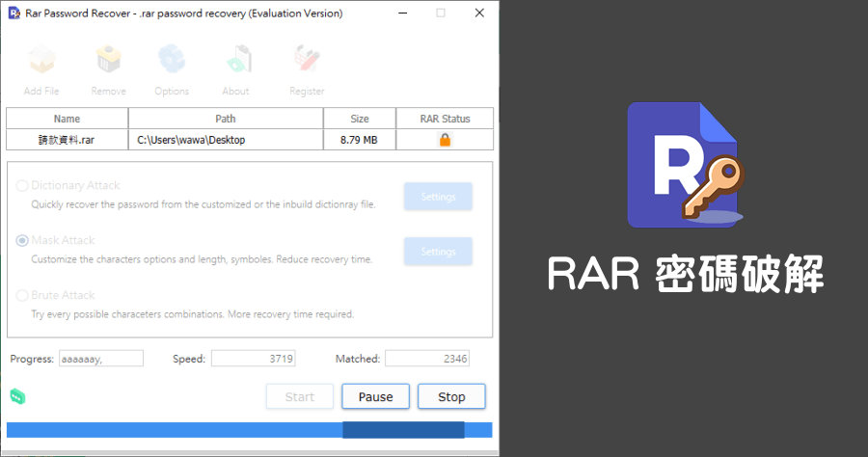Click the Name column header
The image size is (868, 457).
67,119
